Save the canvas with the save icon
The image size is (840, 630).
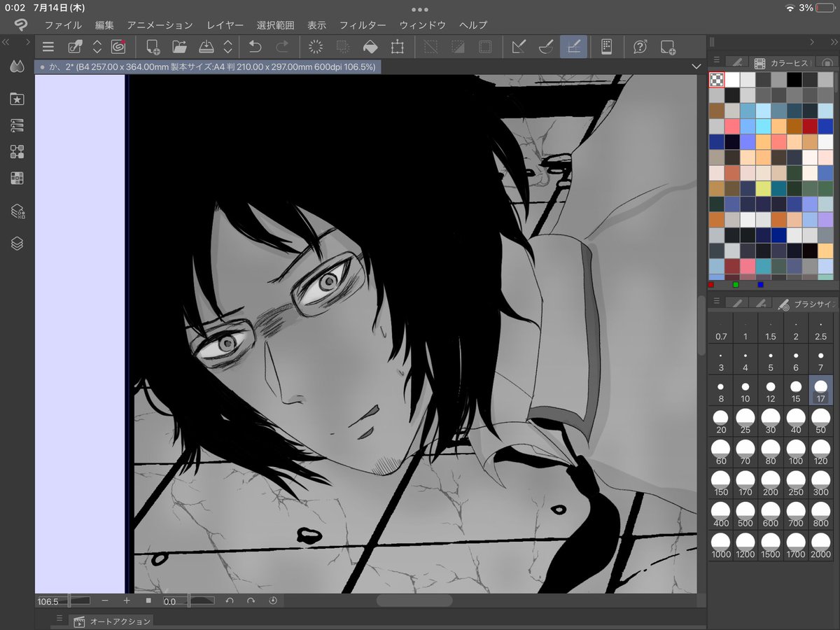(206, 47)
